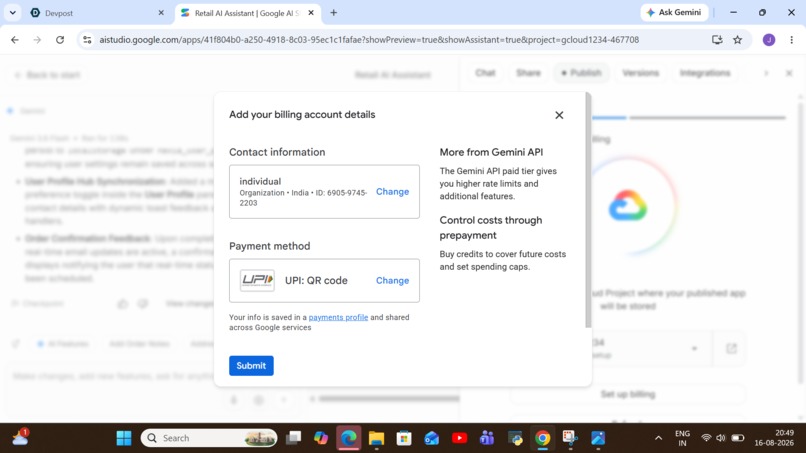
Task: Open Chrome's three-dot menu
Action: pyautogui.click(x=792, y=40)
